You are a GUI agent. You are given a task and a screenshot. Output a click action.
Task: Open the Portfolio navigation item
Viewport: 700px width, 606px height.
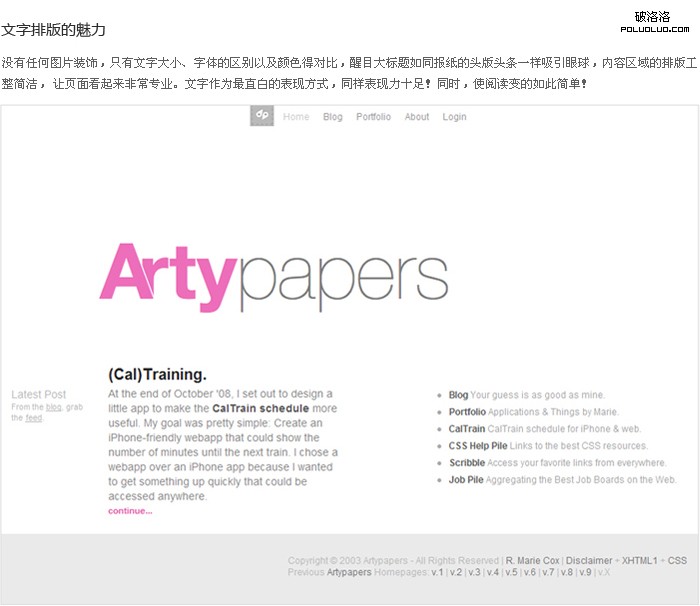(374, 117)
